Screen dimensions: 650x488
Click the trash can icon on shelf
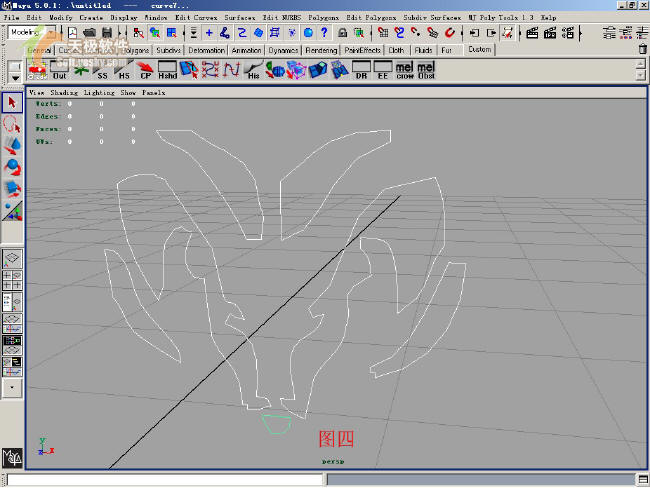click(x=641, y=49)
